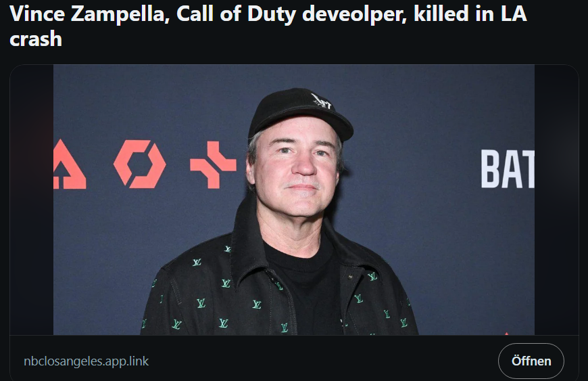Click "killed in LA" headline text

tap(470, 14)
